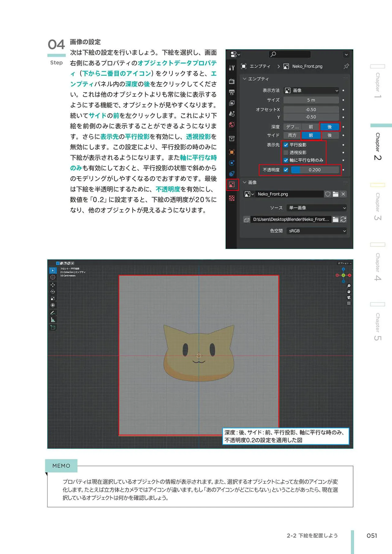Open the World properties tab (globe icon)
This screenshot has width=392, height=554.
(x=232, y=124)
